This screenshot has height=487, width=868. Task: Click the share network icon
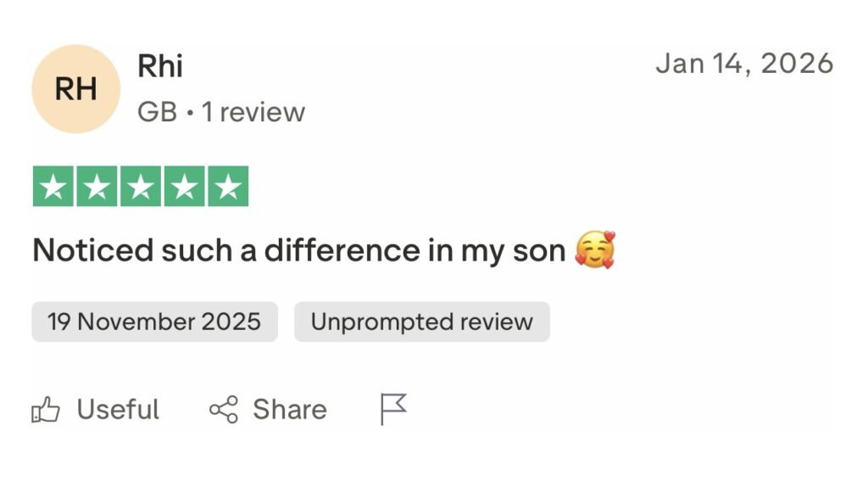tap(224, 411)
